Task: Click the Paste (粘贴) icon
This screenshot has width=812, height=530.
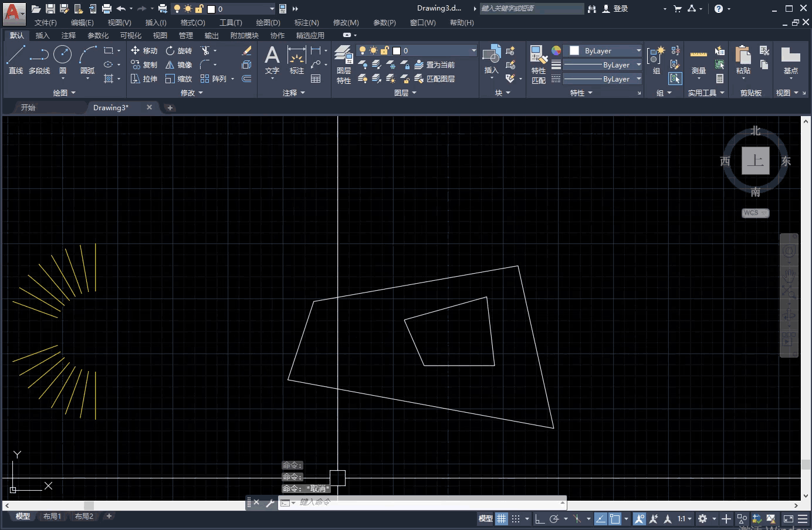Action: pos(743,60)
